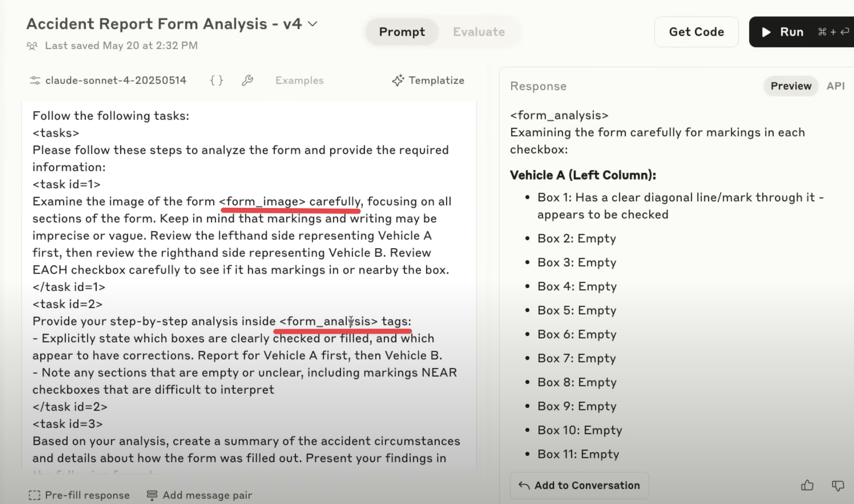Click Add to Conversation button

(x=579, y=485)
